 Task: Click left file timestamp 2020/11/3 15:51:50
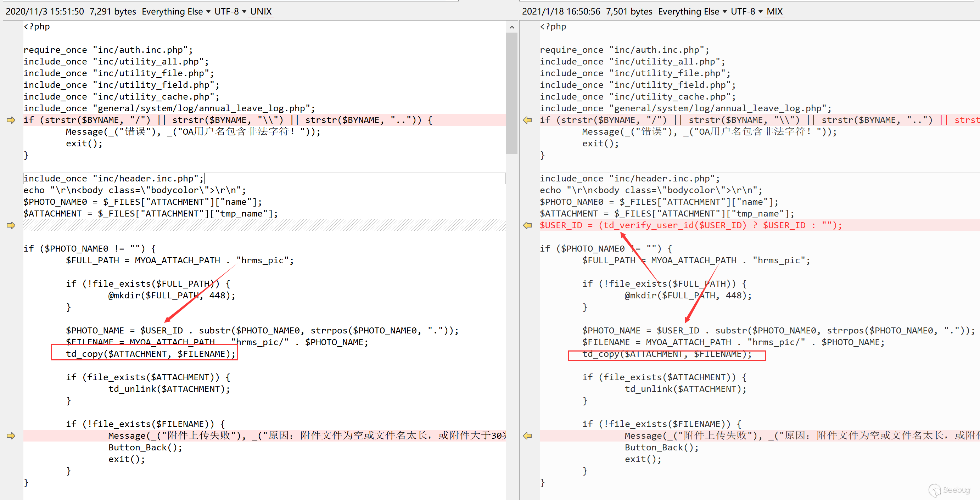coord(45,11)
